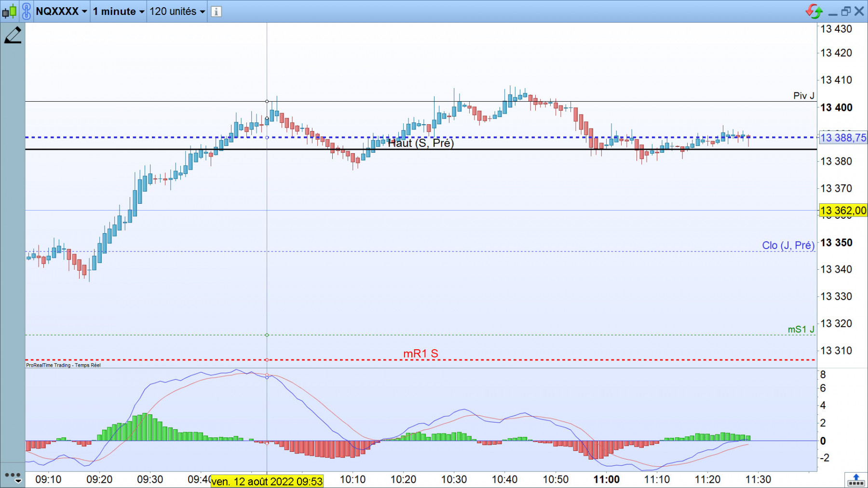Click the small arrow under three dots
Viewport: 868px width, 488px height.
18,481
